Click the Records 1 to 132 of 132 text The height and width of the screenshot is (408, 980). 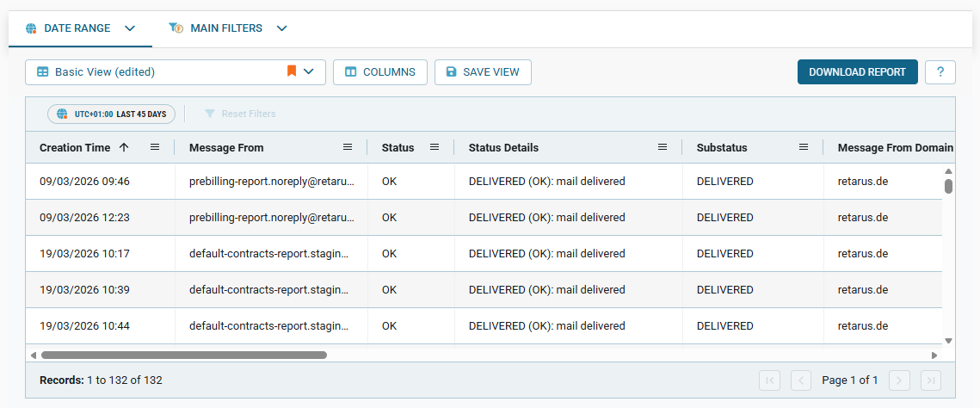[x=101, y=380]
